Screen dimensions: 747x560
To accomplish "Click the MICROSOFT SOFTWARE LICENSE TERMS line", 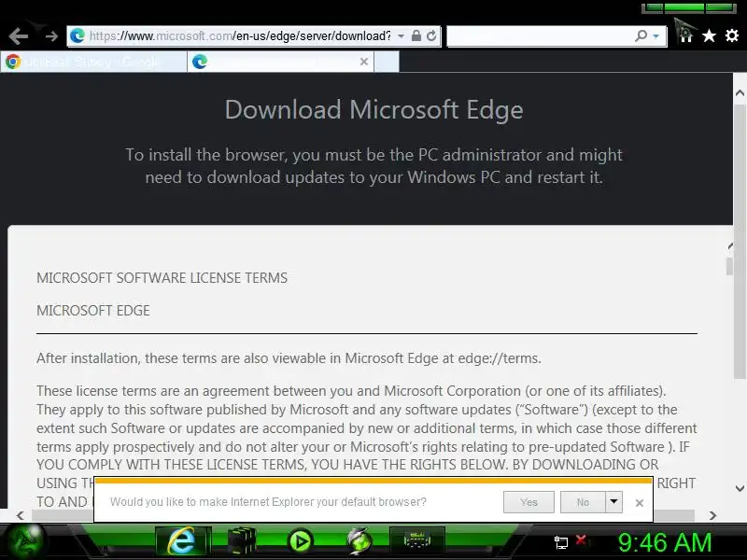I will point(162,277).
